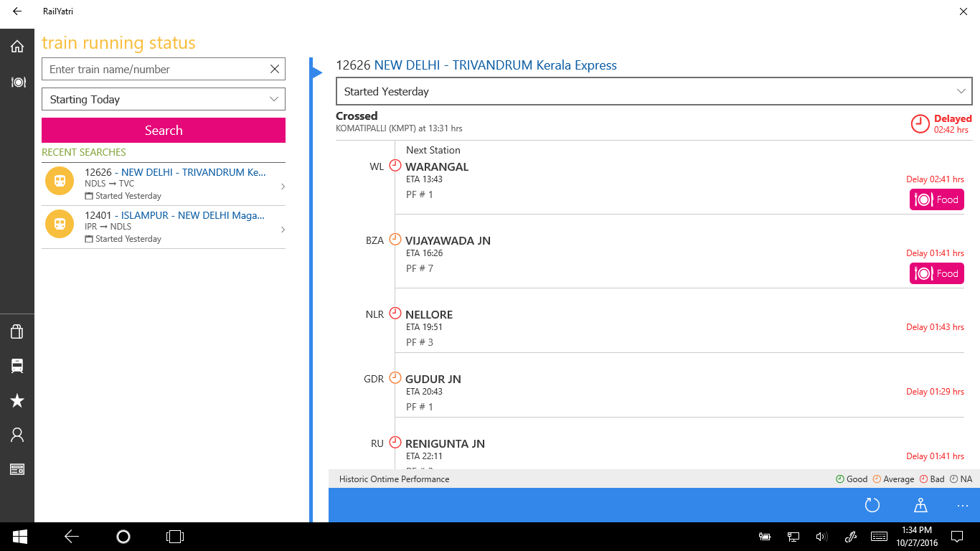Open the Windows Start menu
Screen dimensions: 980x551
pos(19,536)
